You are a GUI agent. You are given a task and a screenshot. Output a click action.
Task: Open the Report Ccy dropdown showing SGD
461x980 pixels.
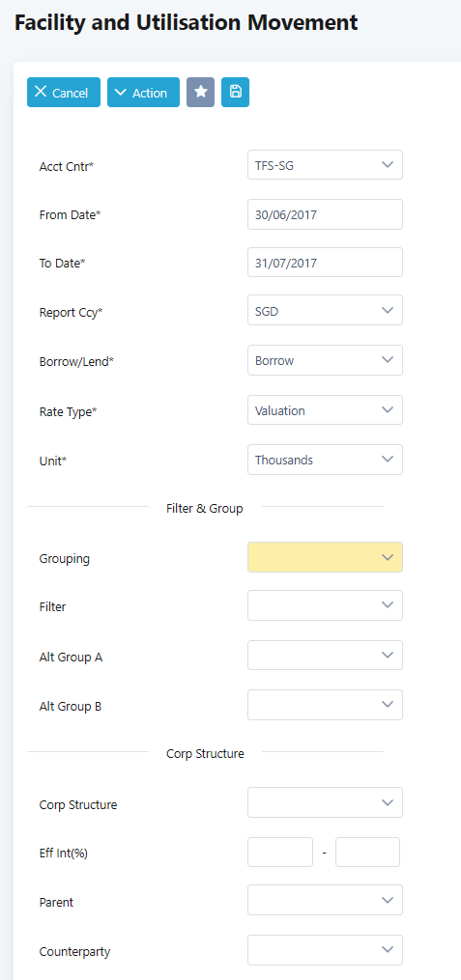326,311
